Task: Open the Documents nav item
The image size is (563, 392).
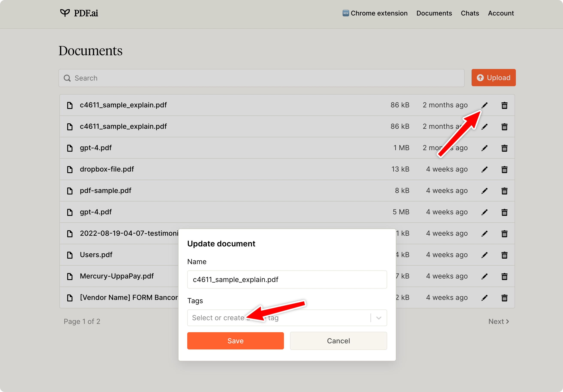Action: pos(434,13)
